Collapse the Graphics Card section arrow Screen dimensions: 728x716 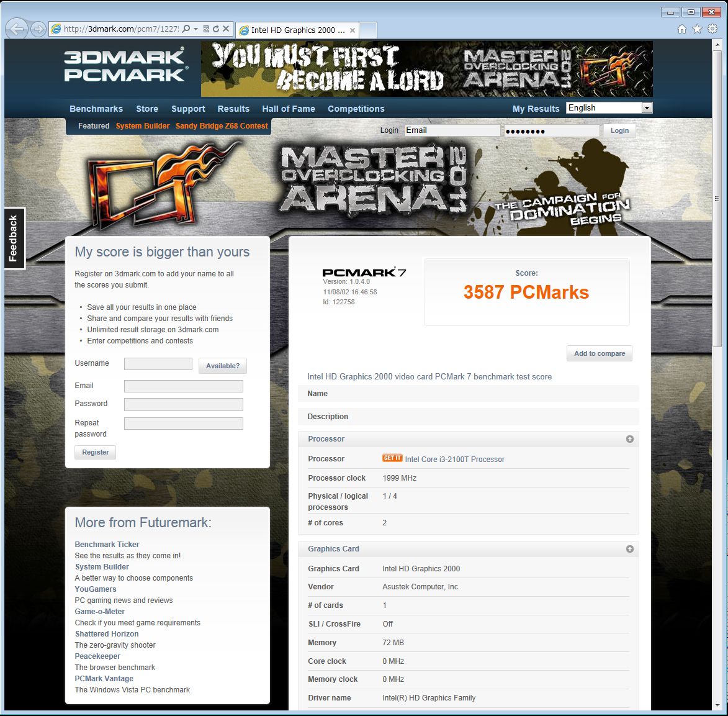pos(629,549)
